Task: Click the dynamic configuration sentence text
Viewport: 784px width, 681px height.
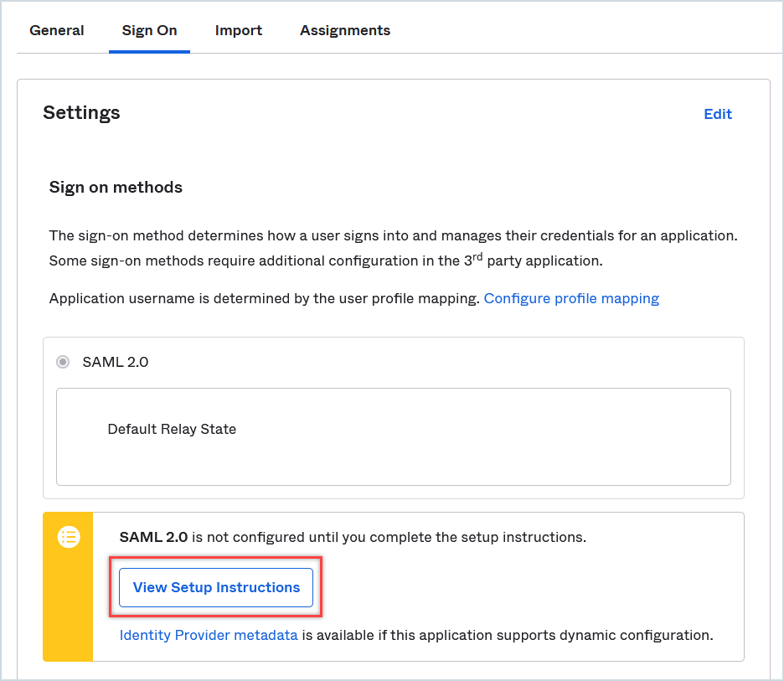Action: pyautogui.click(x=508, y=635)
